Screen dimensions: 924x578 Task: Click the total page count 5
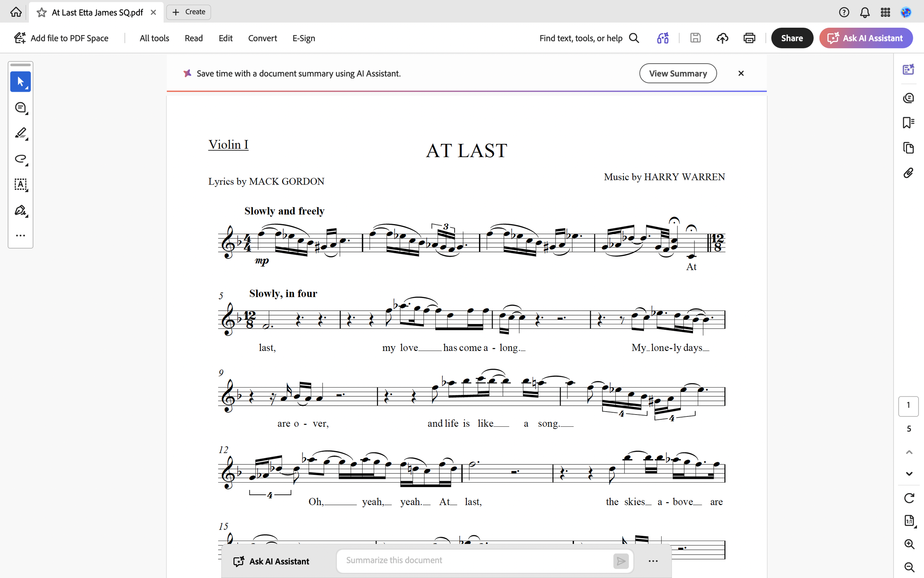pyautogui.click(x=909, y=429)
